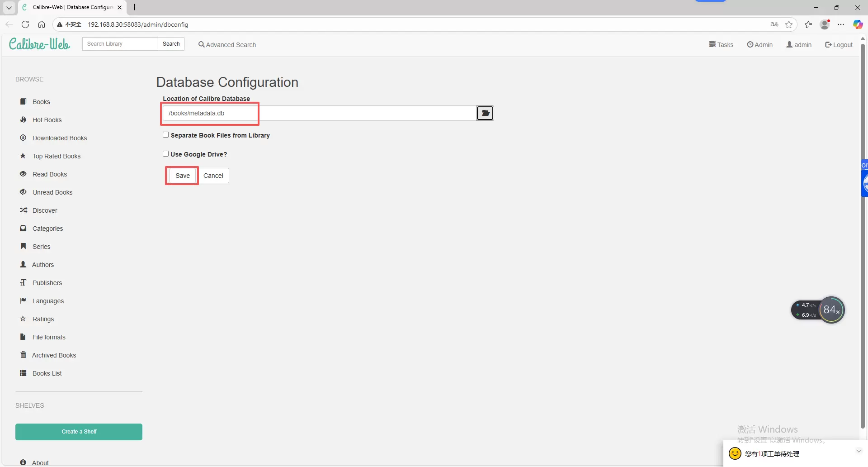868x467 pixels.
Task: Open browser settings and more menu
Action: pos(841,24)
